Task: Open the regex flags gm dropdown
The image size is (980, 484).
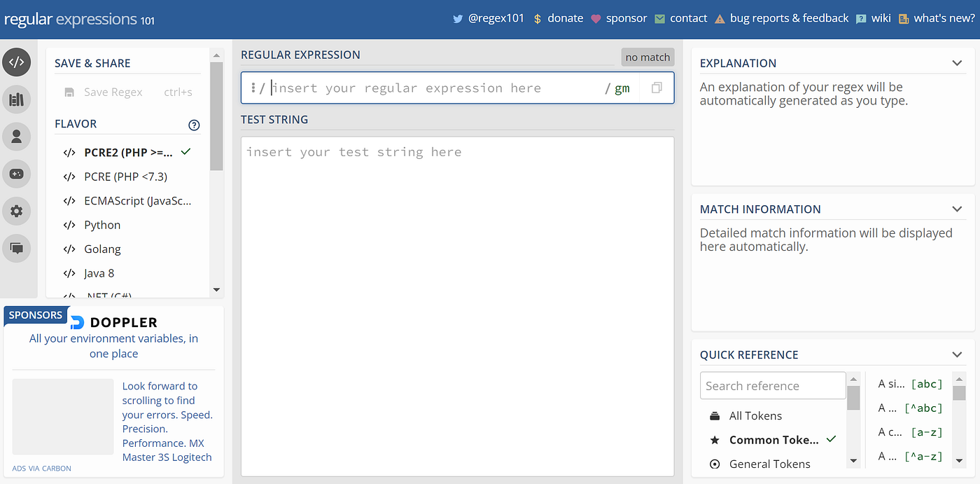Action: [x=622, y=88]
